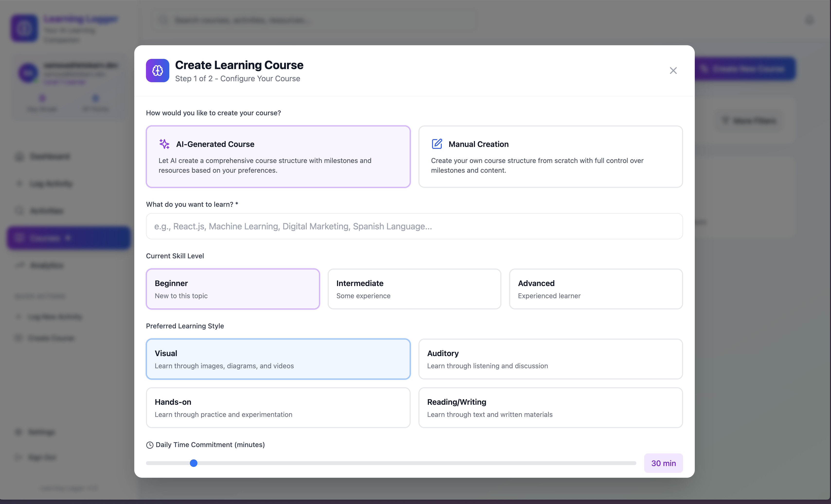This screenshot has height=504, width=831.
Task: Click the daily time commitment slider handle
Action: coord(194,463)
